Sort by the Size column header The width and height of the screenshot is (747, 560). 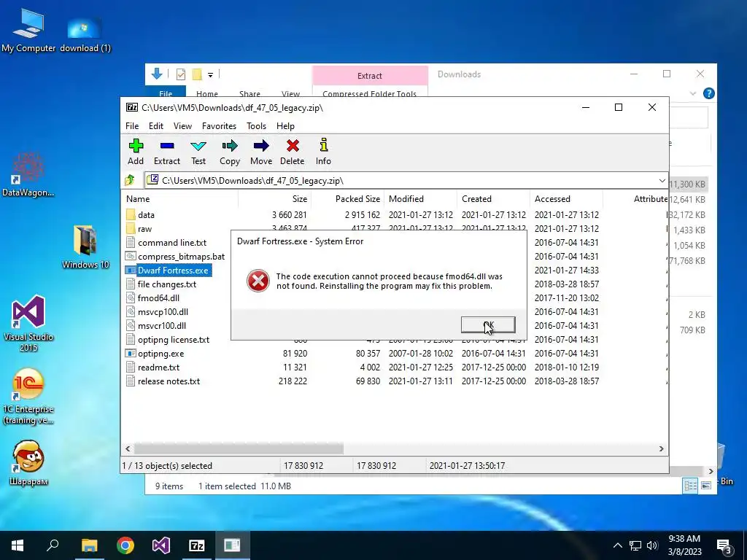pos(275,199)
